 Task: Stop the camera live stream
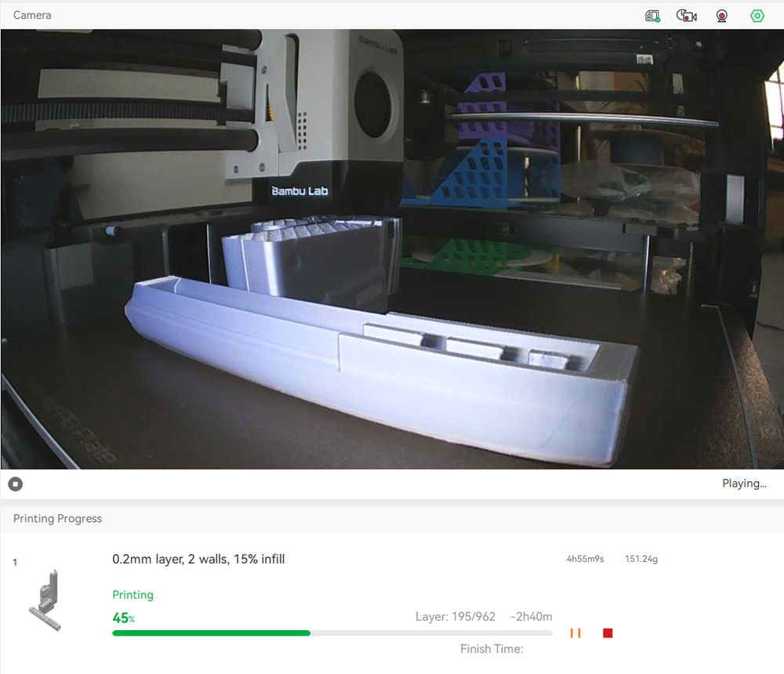click(x=16, y=484)
